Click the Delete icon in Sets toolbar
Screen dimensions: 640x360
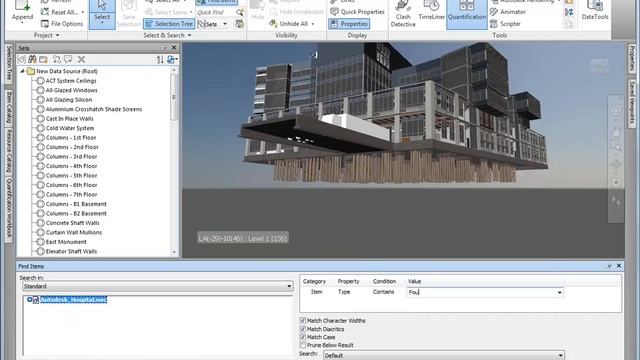tap(81, 60)
